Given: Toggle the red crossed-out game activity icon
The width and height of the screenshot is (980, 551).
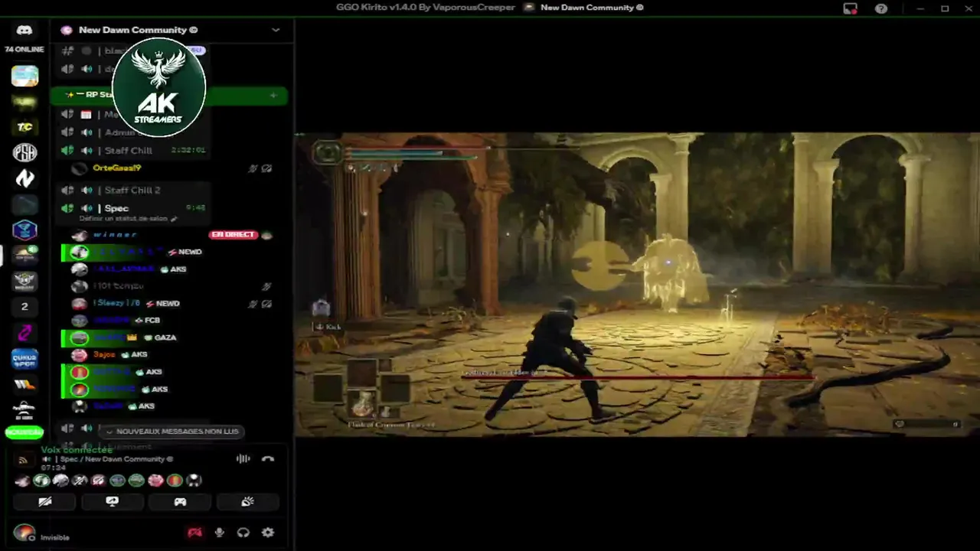Looking at the screenshot, I should click(x=194, y=533).
